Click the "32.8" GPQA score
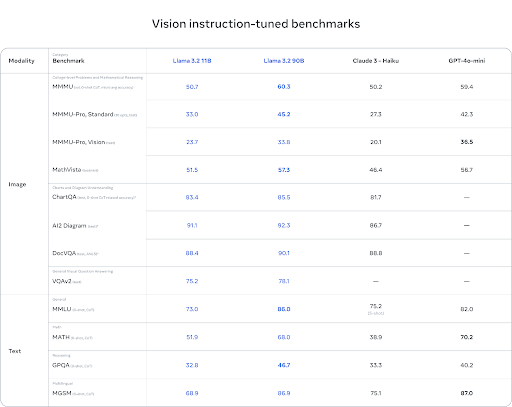Screen dimensions: 512x407 (192, 365)
